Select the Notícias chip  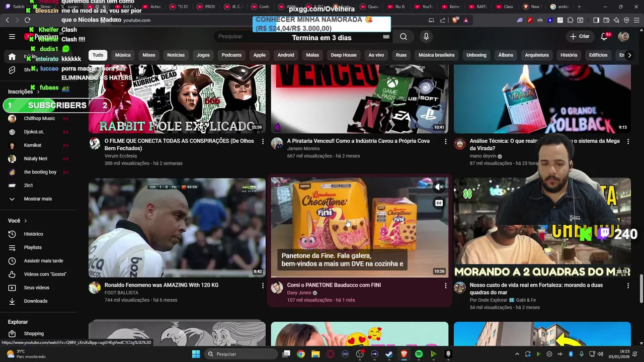176,55
